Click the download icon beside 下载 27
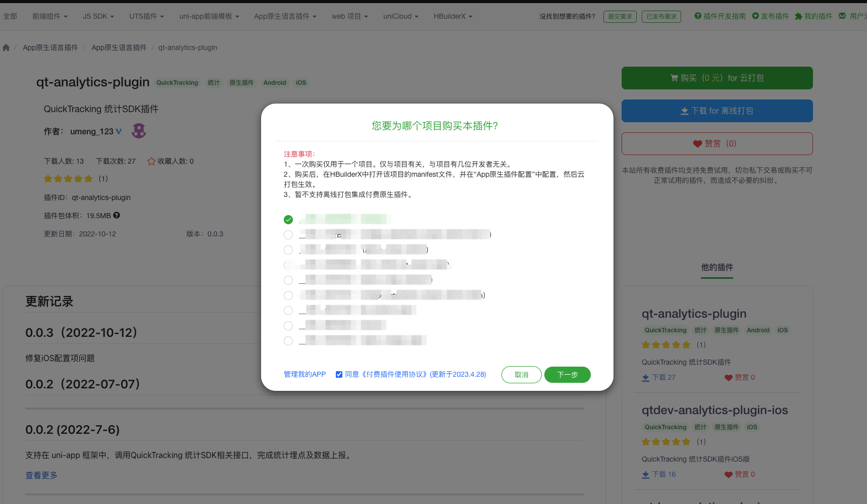This screenshot has width=867, height=504. point(645,377)
